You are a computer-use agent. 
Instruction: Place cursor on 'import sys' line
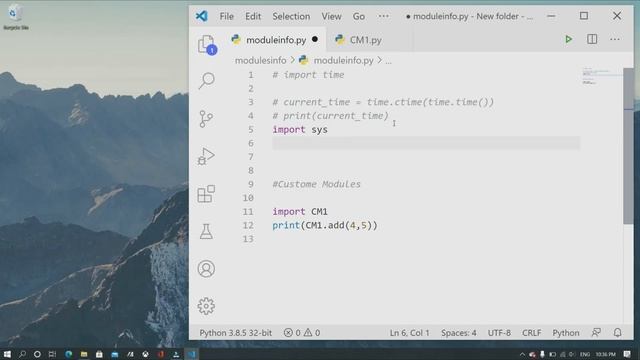[300, 129]
